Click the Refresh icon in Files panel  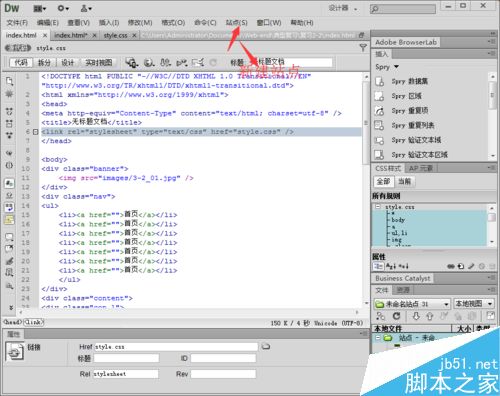(x=396, y=316)
